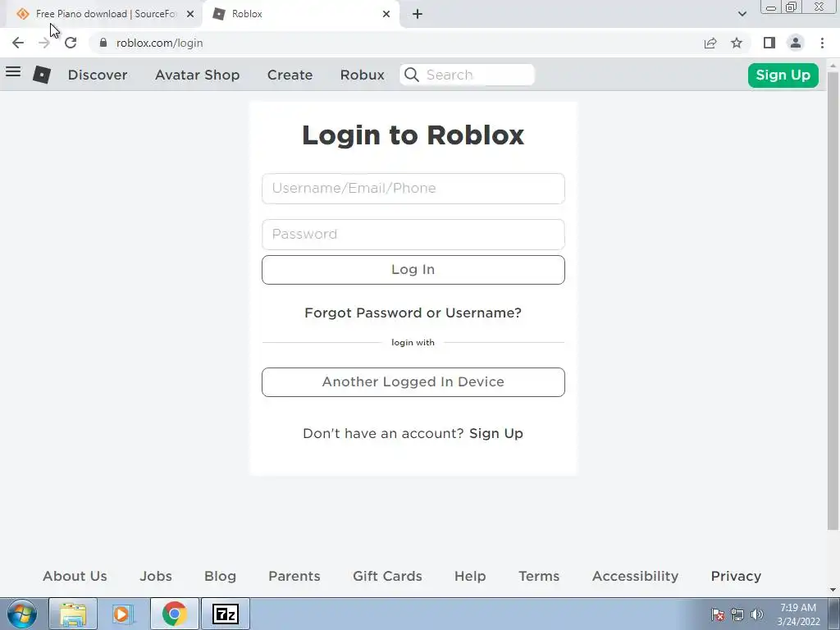Screen dimensions: 840x630
Task: Open the Chrome three-dot menu
Action: click(822, 43)
